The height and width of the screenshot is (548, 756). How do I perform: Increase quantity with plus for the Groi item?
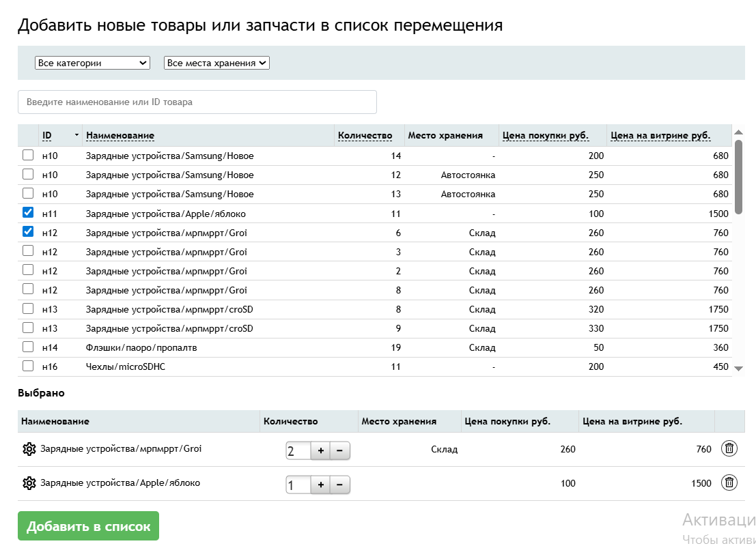tap(320, 450)
